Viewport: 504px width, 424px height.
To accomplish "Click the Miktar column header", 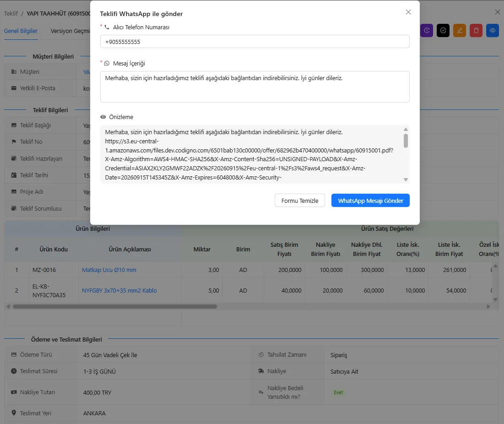I will coord(202,250).
